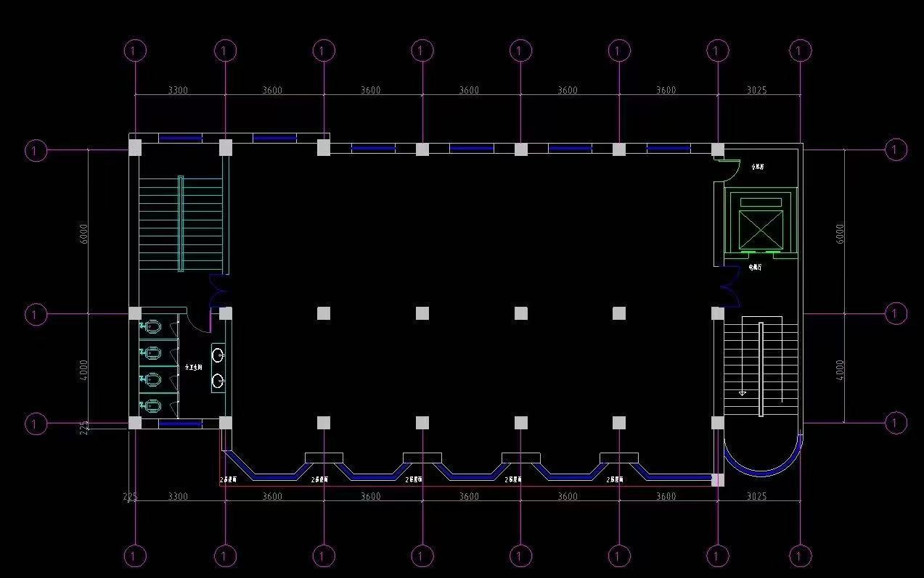Image resolution: width=924 pixels, height=578 pixels.
Task: Select the blue window below the toilet stalls
Action: coord(180,424)
